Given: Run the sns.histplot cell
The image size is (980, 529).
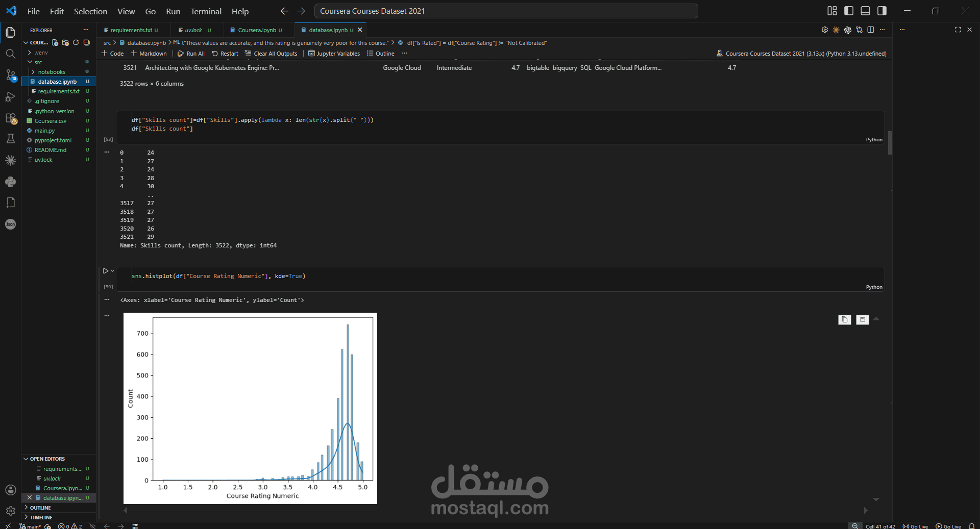Looking at the screenshot, I should pyautogui.click(x=106, y=271).
